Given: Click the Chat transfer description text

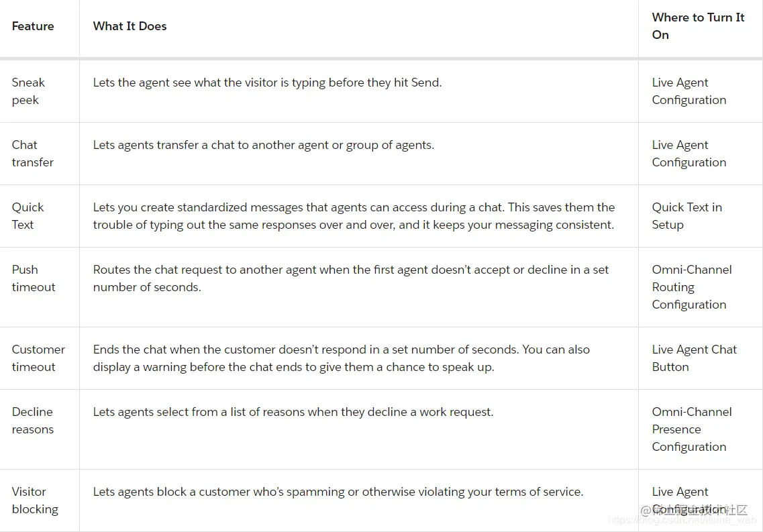Looking at the screenshot, I should pyautogui.click(x=263, y=145).
